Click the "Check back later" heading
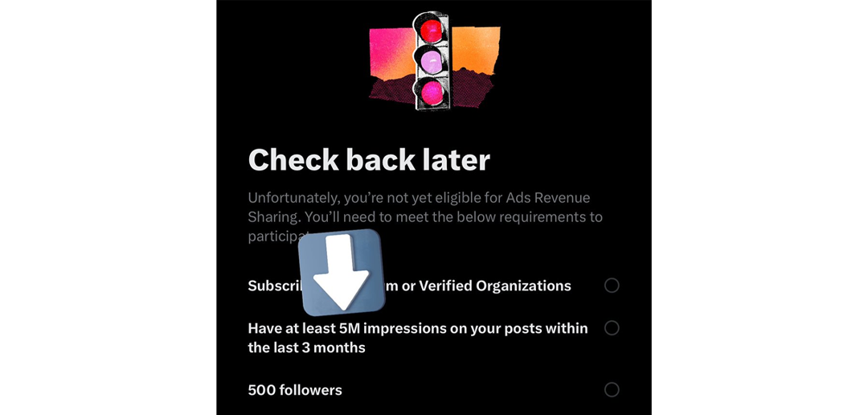This screenshot has width=868, height=415. pos(369,159)
